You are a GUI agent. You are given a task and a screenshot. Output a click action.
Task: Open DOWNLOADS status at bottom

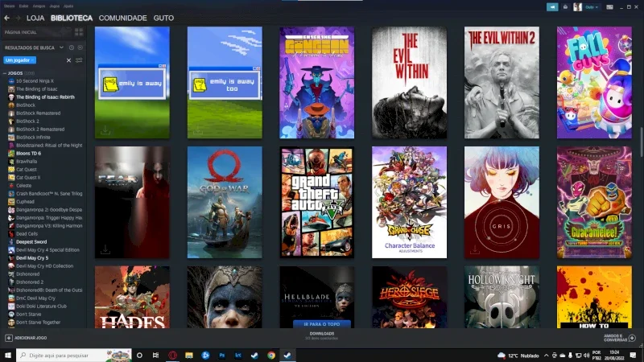(321, 335)
